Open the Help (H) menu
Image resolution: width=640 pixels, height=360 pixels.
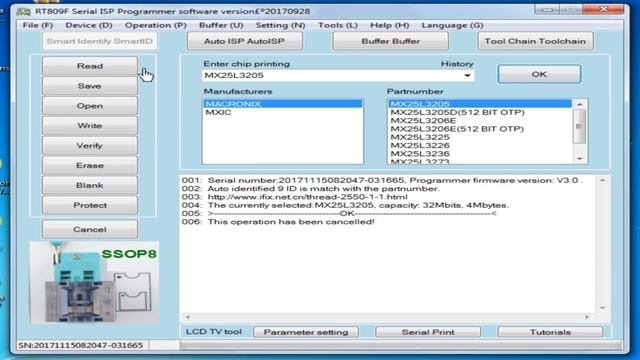(x=389, y=25)
